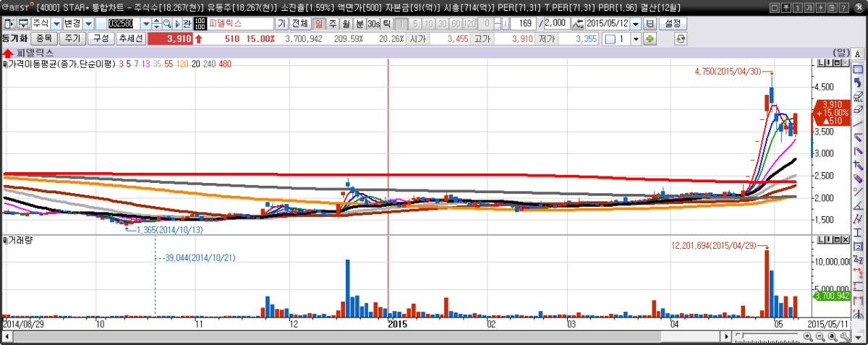Click the stepper next to the 0 field

click(497, 24)
